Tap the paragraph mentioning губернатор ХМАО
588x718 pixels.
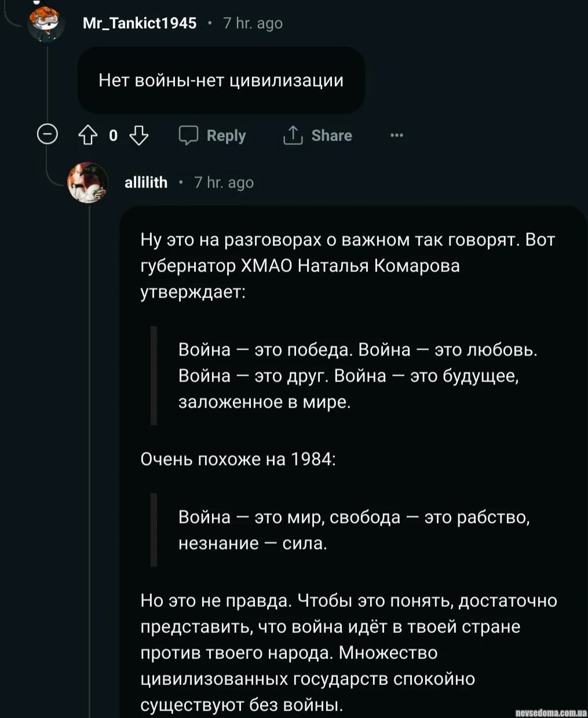point(348,266)
